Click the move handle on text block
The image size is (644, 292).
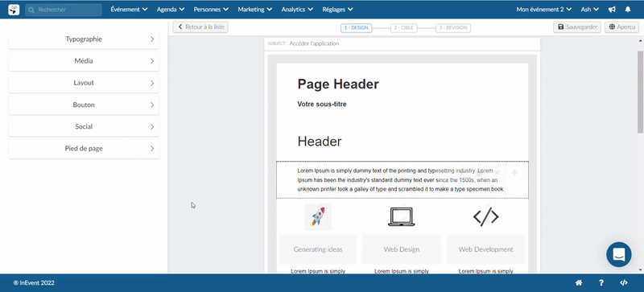coord(514,173)
